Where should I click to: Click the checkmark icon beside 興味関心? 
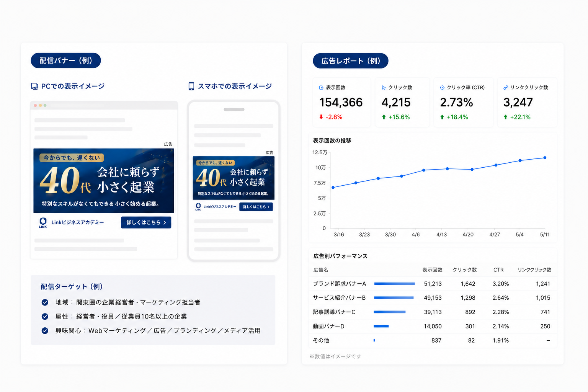tap(45, 331)
